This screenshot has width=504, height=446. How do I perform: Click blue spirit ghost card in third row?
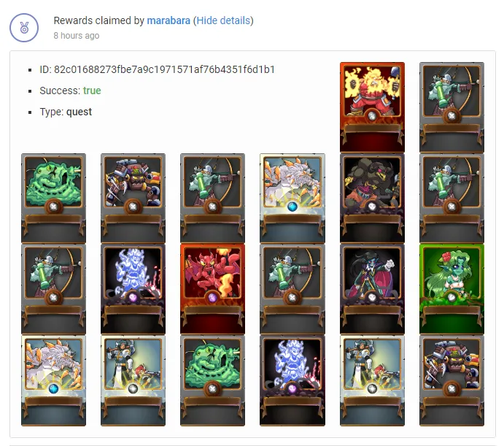pos(133,289)
